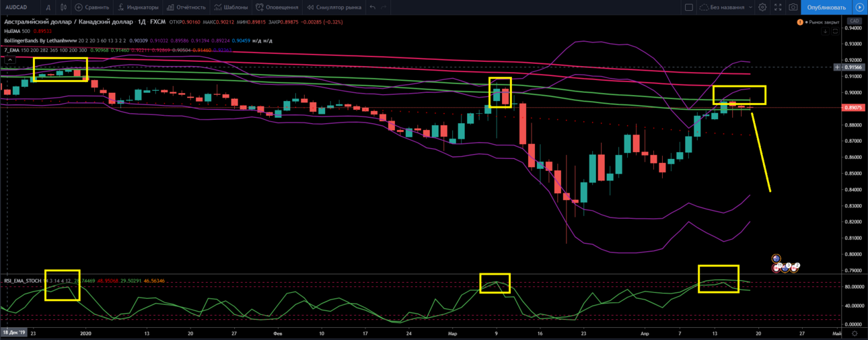
Task: Change the Д timeframe interval
Action: (x=48, y=7)
